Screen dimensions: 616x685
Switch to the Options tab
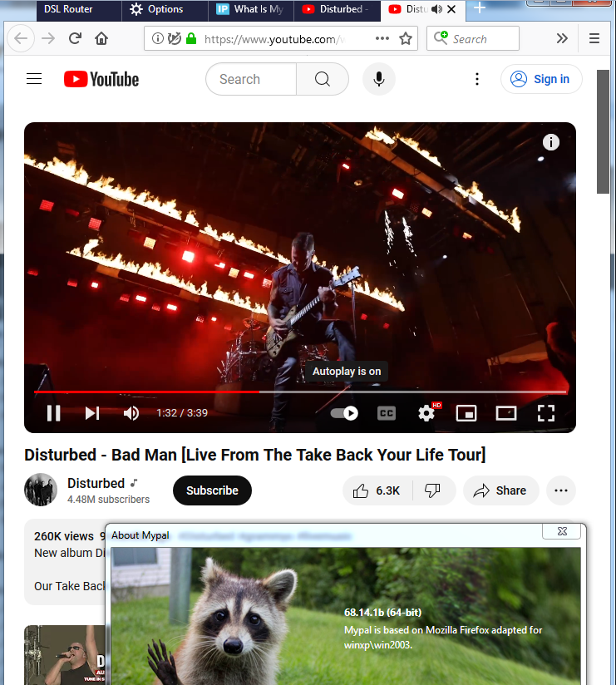(165, 10)
